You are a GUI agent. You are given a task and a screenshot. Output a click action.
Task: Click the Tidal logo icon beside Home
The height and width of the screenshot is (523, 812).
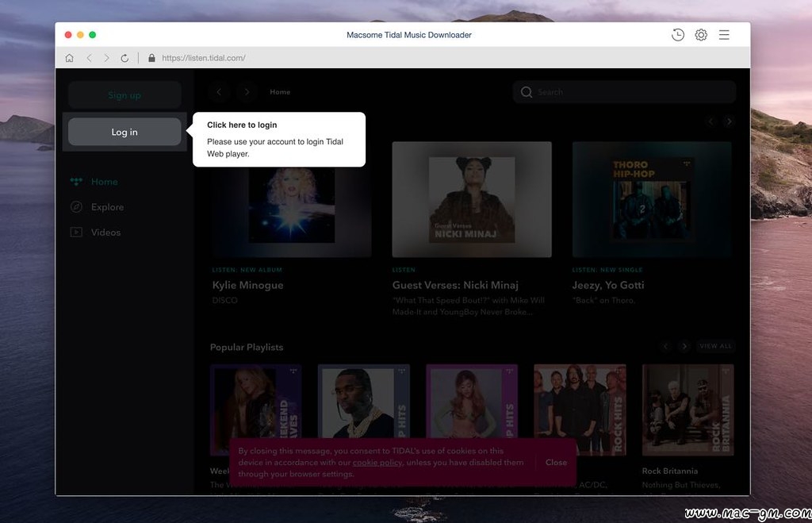click(x=76, y=182)
